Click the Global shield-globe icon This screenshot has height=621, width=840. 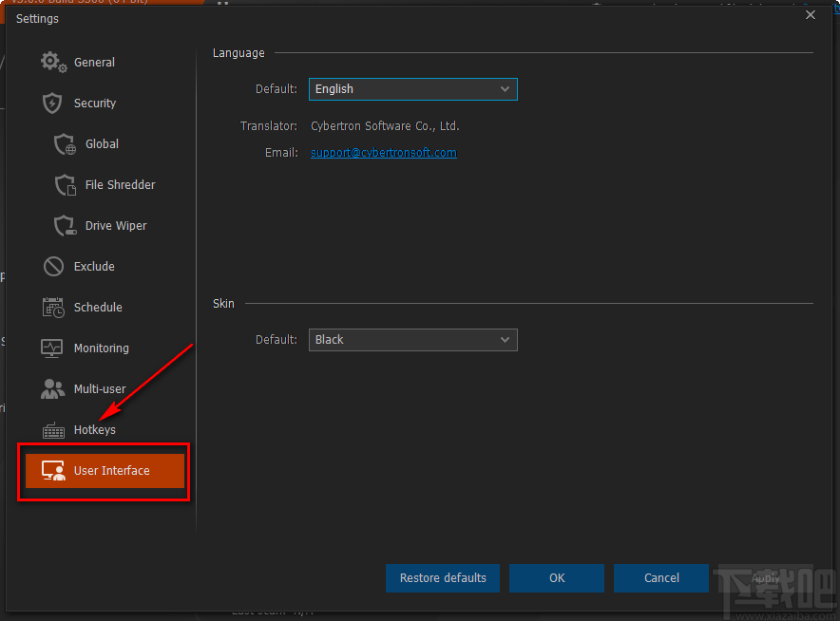click(65, 144)
